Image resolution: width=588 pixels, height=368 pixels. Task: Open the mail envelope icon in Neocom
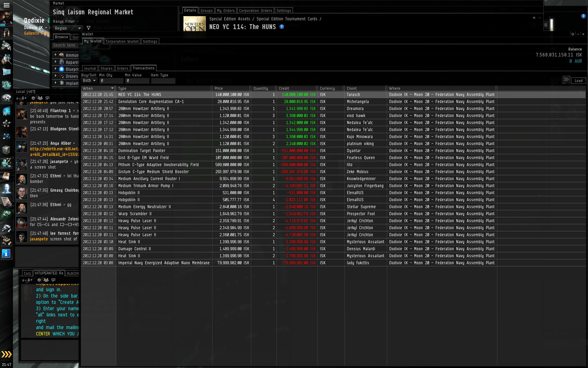(6, 72)
